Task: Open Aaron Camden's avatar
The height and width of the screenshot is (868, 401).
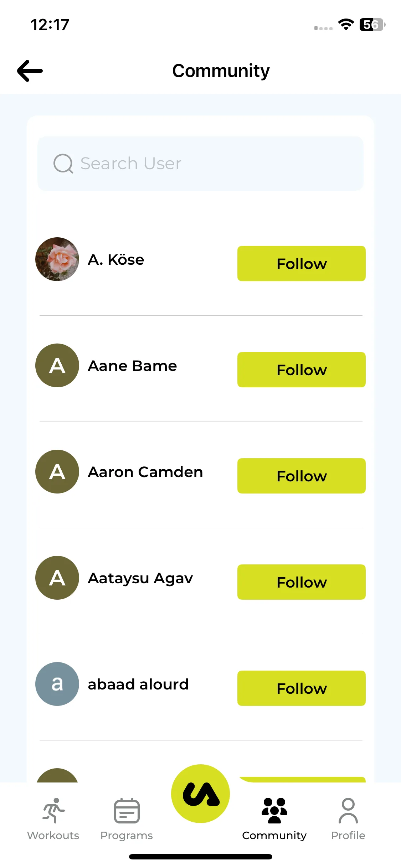Action: click(x=57, y=471)
